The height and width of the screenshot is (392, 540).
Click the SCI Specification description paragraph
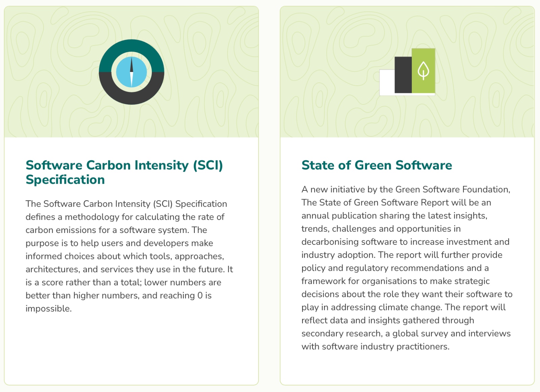130,256
